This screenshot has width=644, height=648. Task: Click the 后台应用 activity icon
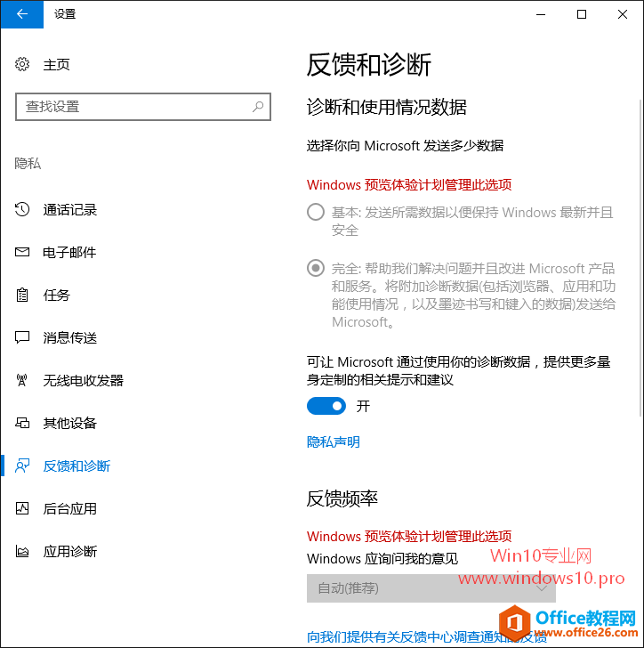(22, 508)
